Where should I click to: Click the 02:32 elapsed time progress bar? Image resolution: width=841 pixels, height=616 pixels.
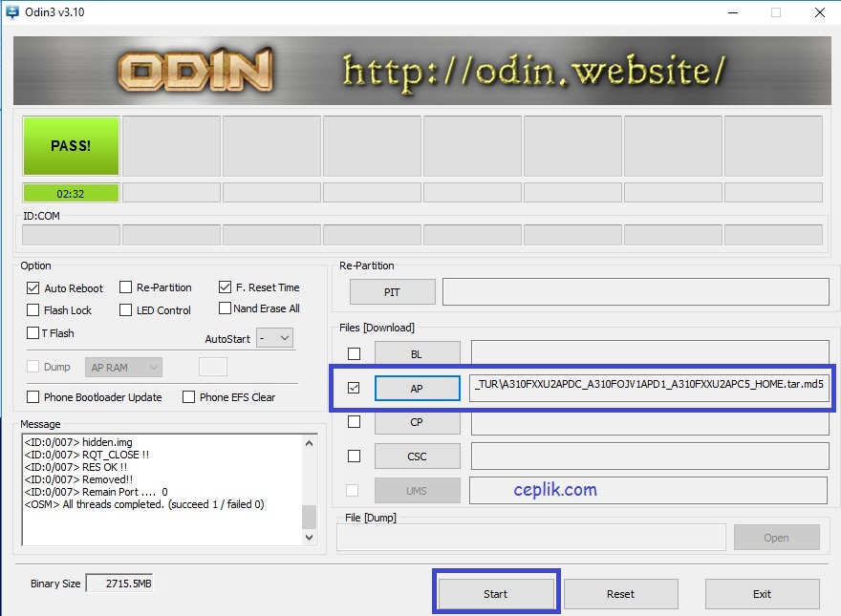[x=71, y=193]
